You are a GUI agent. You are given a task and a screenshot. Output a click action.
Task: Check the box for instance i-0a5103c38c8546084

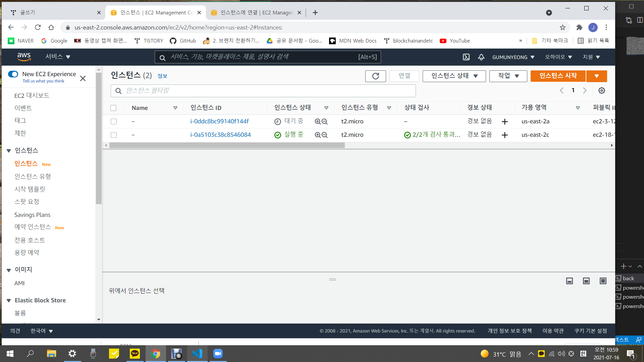point(114,135)
